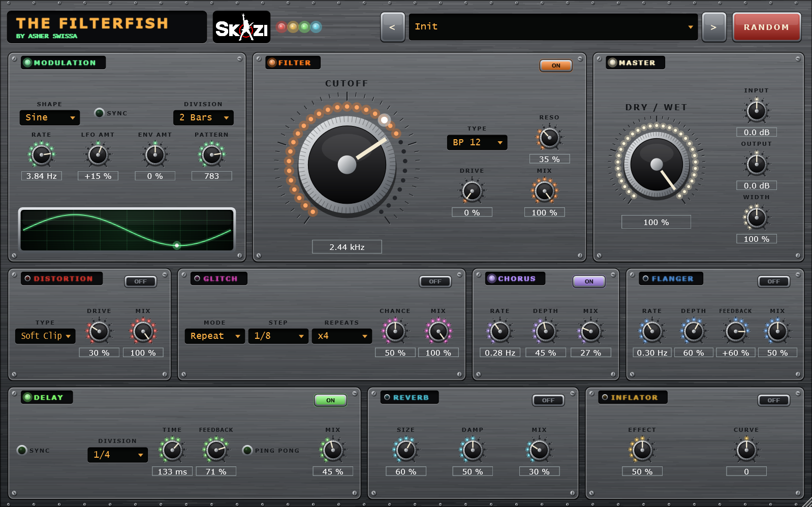Click the 2.44 kHz cutoff value field
This screenshot has height=507, width=812.
pos(347,247)
